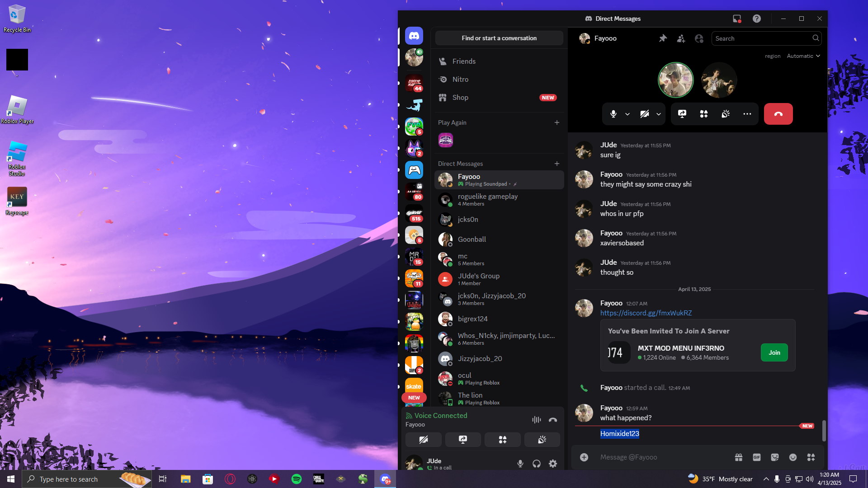Screen dimensions: 868x488
Task: Focus the chat Search box
Action: tap(766, 38)
